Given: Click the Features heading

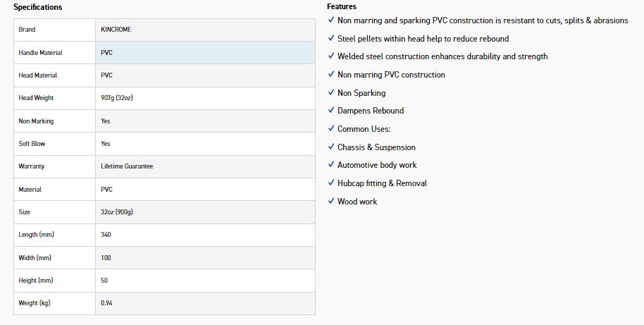Looking at the screenshot, I should tap(342, 6).
